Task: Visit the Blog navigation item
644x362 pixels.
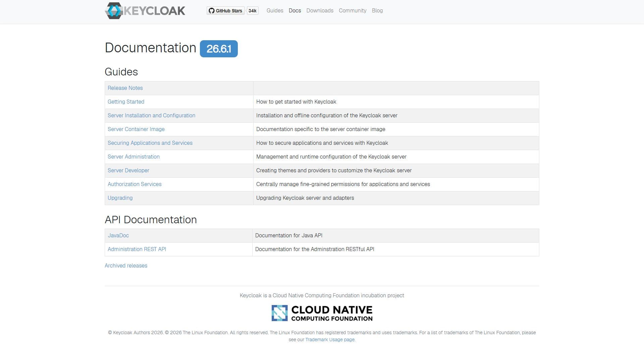Action: (377, 11)
